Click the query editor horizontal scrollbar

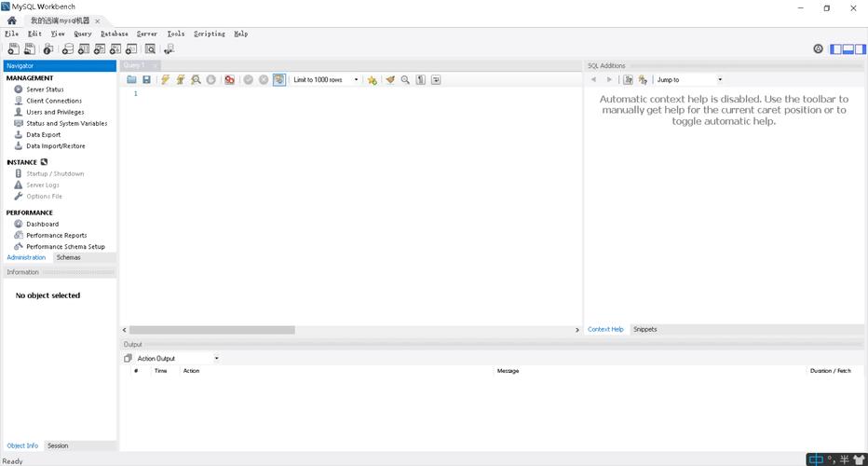coord(212,330)
